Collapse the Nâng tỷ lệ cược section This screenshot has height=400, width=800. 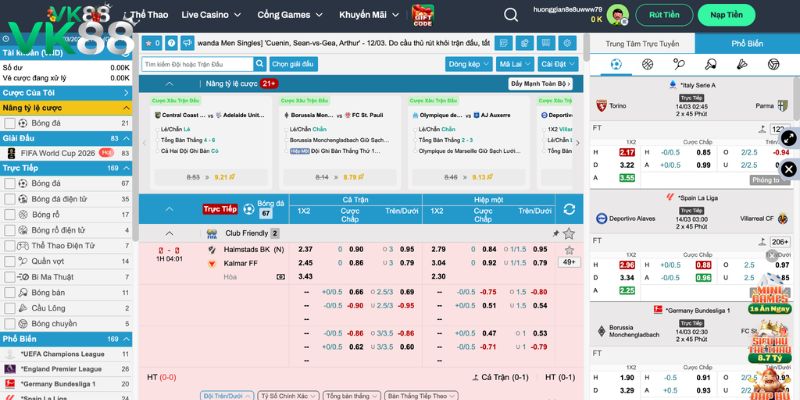[x=169, y=84]
